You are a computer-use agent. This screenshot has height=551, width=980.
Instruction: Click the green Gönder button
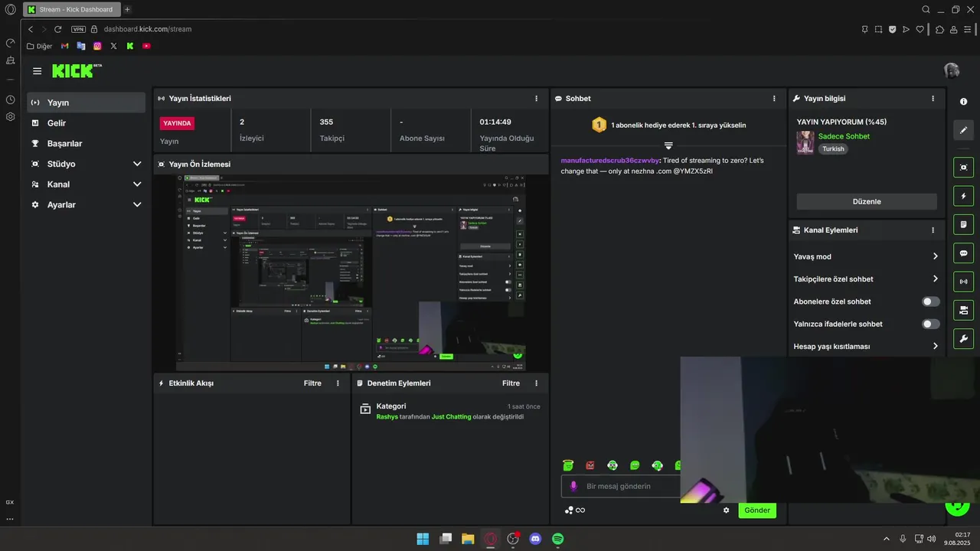757,510
